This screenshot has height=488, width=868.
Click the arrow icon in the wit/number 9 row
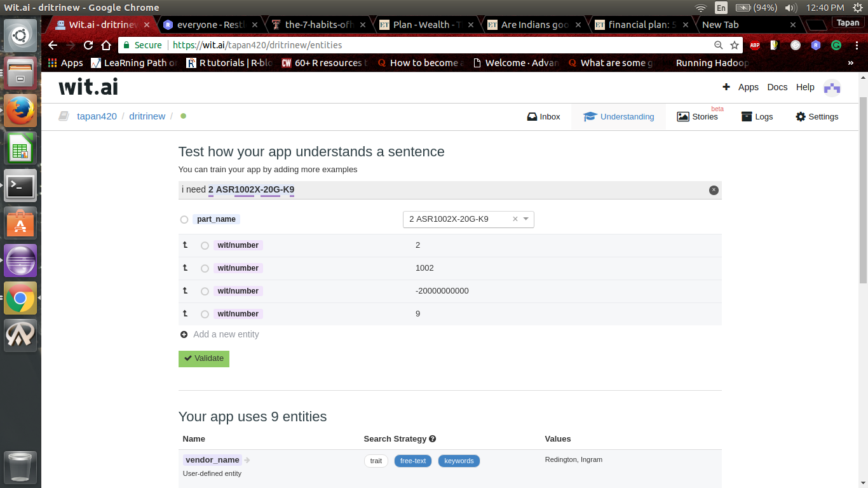tap(186, 313)
